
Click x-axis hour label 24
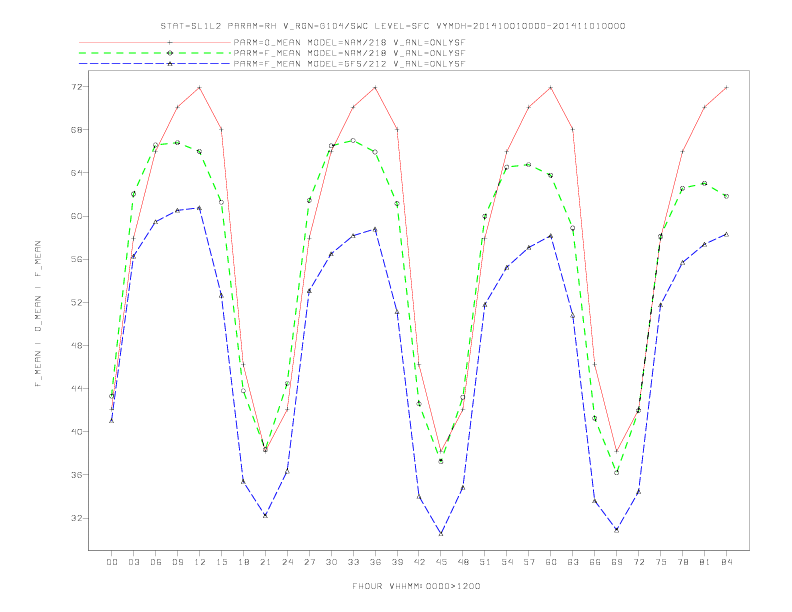[x=287, y=562]
